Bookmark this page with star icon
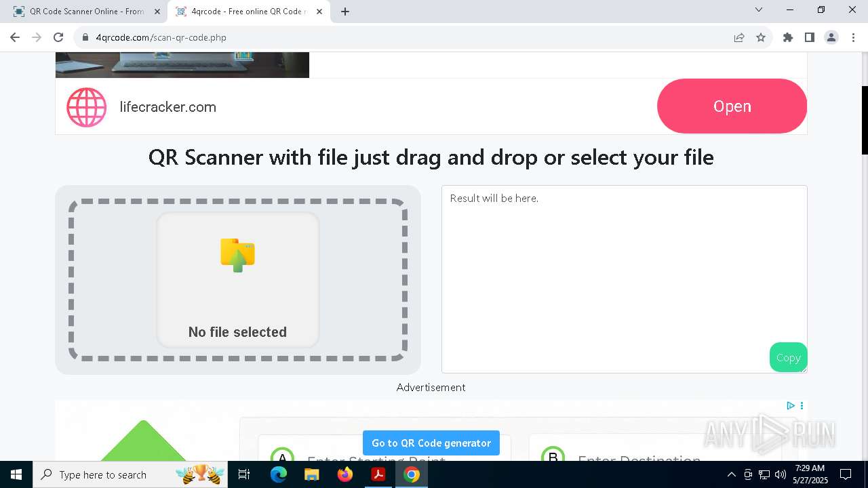Image resolution: width=868 pixels, height=488 pixels. 761,37
